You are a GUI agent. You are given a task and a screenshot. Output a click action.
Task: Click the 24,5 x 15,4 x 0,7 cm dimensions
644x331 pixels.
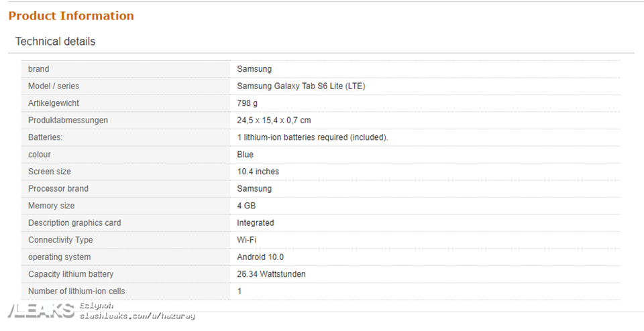pos(274,121)
